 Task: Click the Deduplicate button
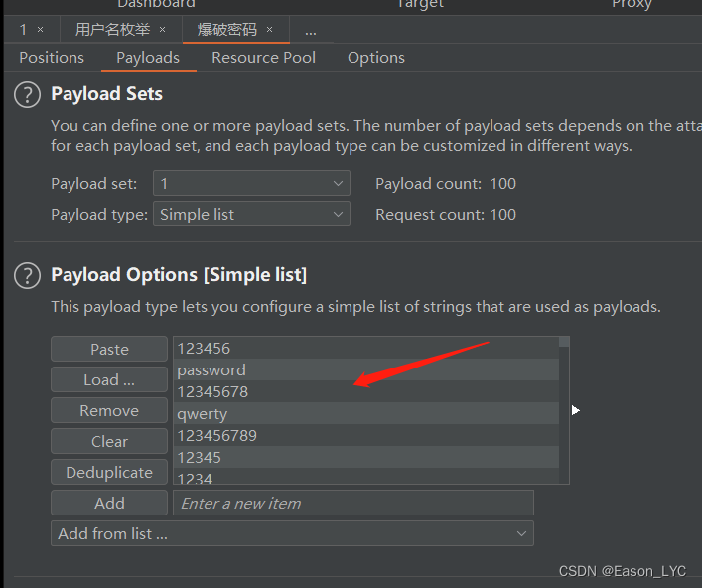click(109, 472)
